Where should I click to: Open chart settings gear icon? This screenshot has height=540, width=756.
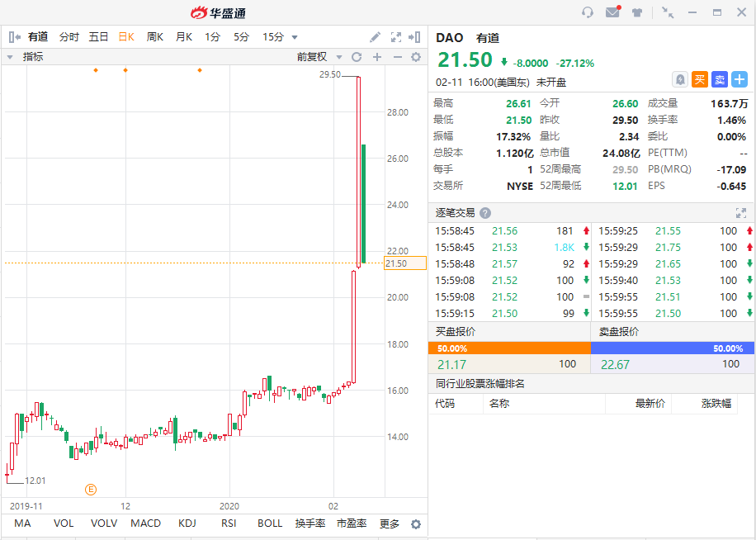416,57
